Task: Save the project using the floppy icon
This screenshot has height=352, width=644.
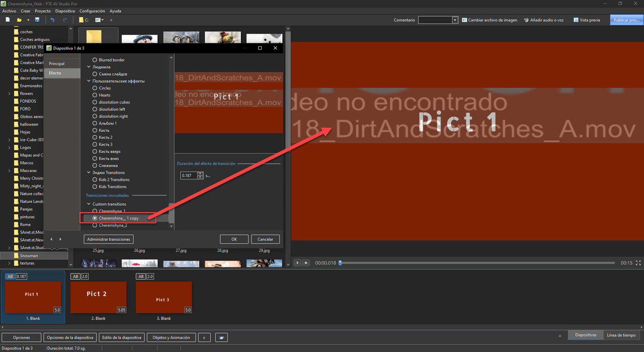Action: tap(37, 20)
